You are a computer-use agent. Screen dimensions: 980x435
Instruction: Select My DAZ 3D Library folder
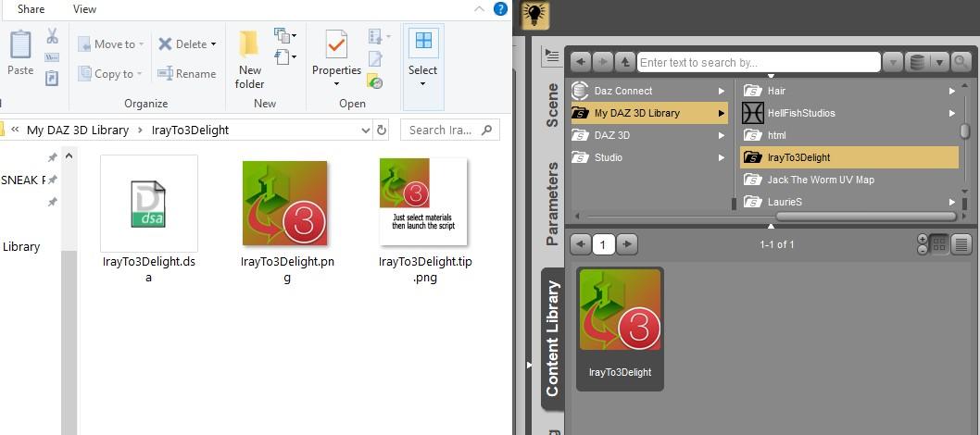648,113
